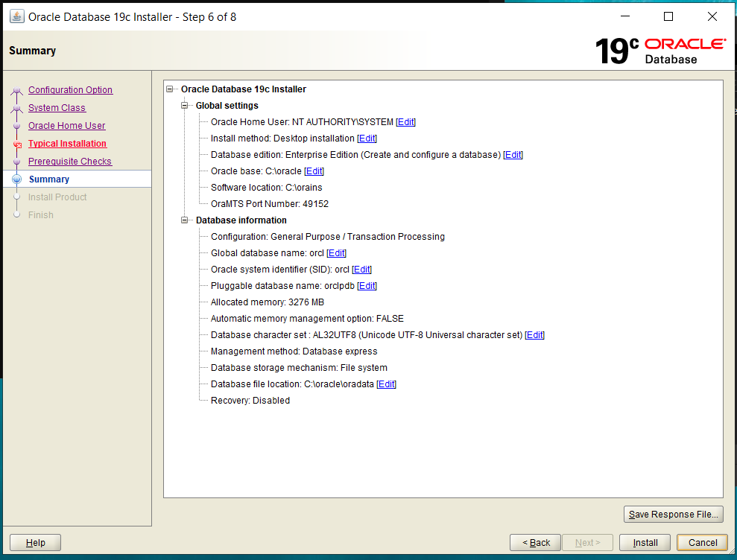Select Management method: Database express row
Screen dimensions: 737x560
tap(294, 351)
